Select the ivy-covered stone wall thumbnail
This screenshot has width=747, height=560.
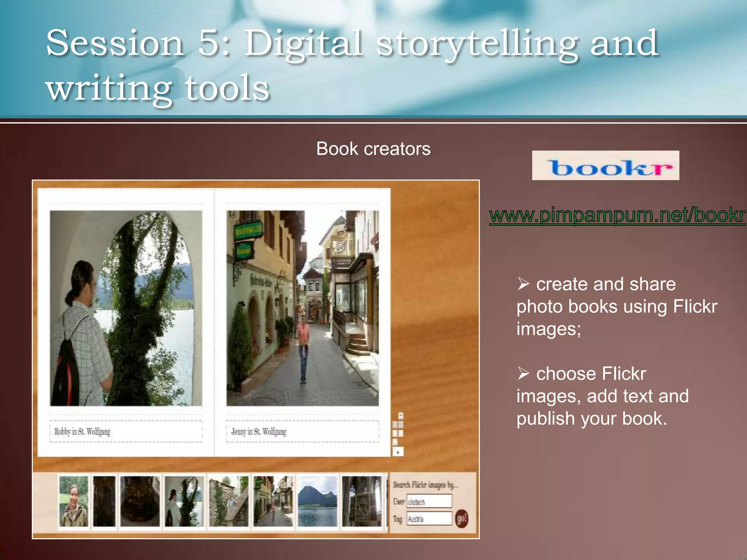228,501
